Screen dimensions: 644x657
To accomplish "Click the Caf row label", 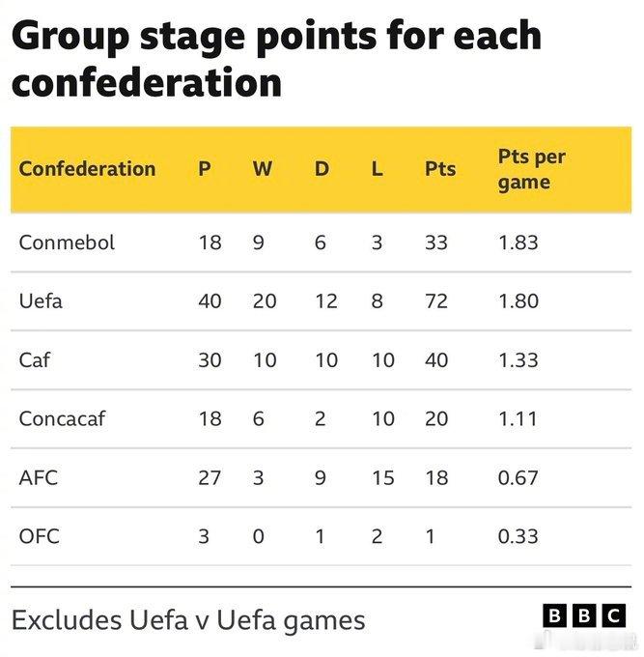I will [35, 360].
